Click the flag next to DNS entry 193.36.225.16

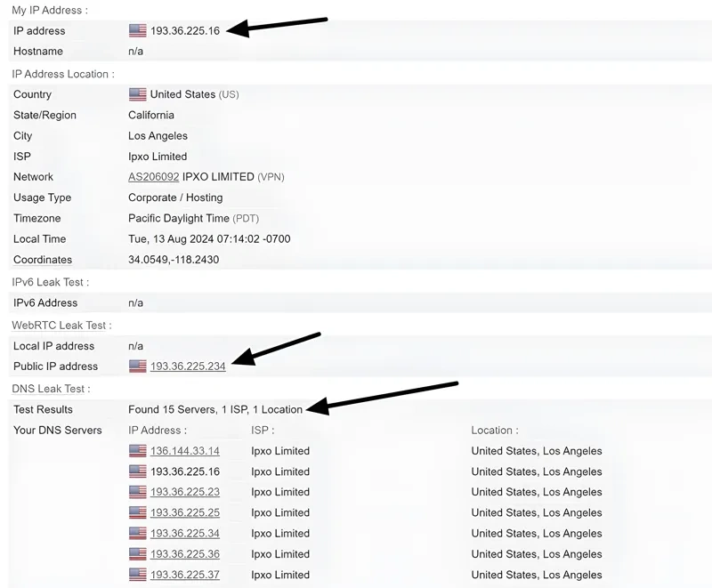136,471
